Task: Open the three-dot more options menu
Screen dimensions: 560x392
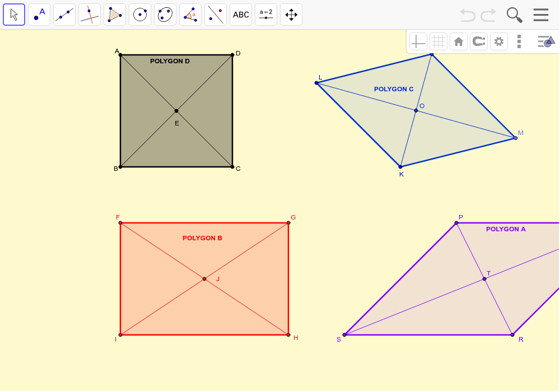Action: point(519,42)
